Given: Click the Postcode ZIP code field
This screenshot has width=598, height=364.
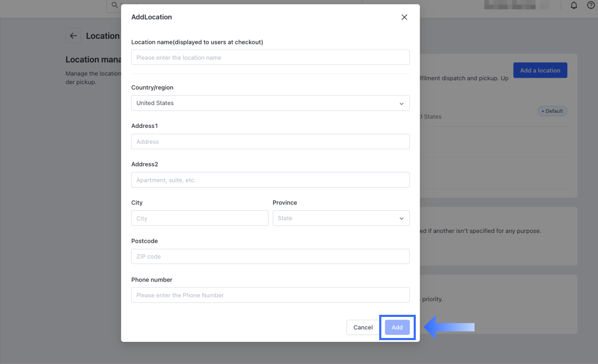Looking at the screenshot, I should coord(270,256).
